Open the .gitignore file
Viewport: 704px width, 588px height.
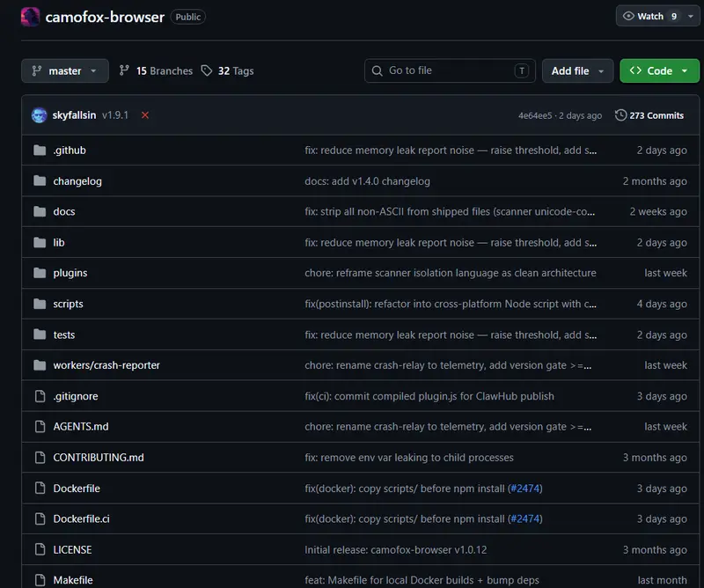[x=76, y=396]
